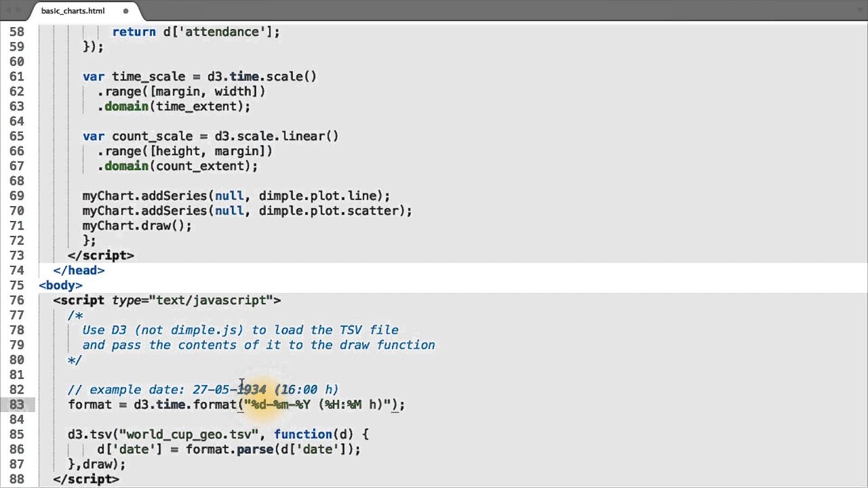This screenshot has height=488, width=868.
Task: Click the comment closer '*/' on line 80
Action: (75, 360)
